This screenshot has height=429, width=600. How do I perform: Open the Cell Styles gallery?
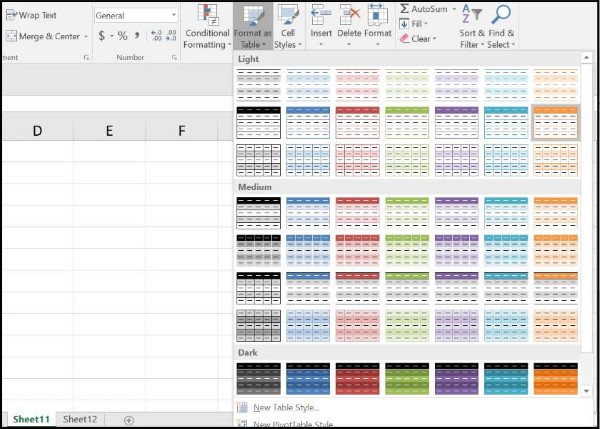coord(287,26)
